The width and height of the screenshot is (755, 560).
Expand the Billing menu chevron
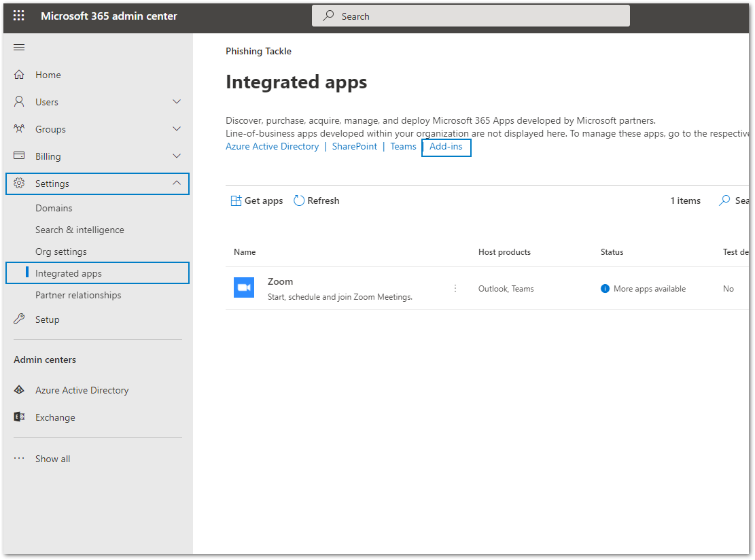[x=177, y=156]
